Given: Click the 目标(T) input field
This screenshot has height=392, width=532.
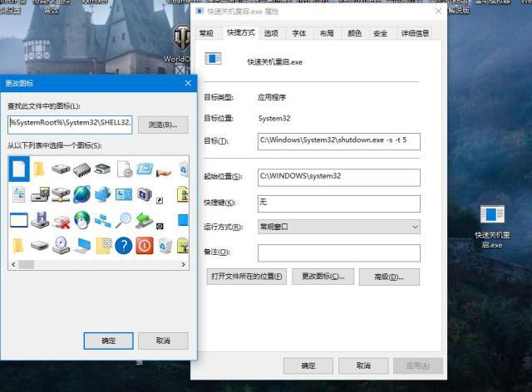Looking at the screenshot, I should coord(339,141).
